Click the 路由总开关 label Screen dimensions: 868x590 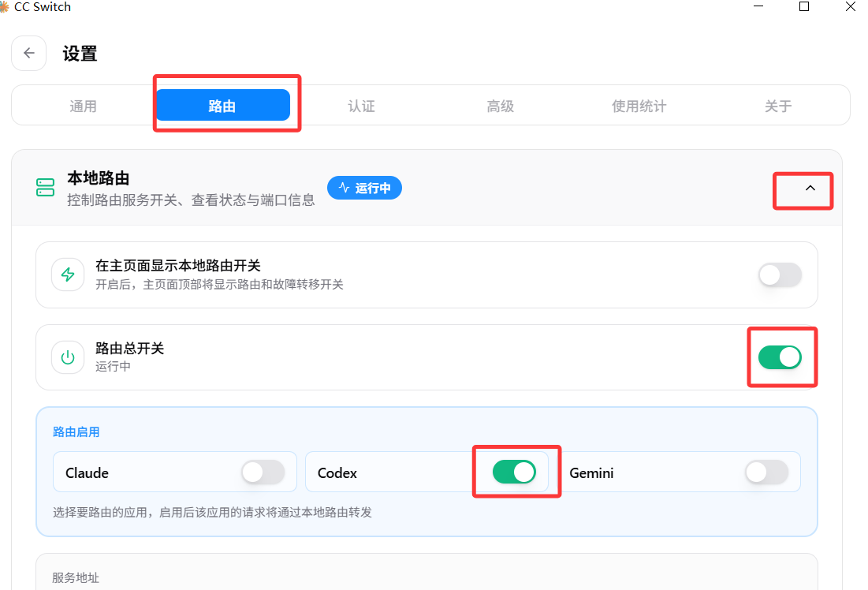tap(130, 349)
